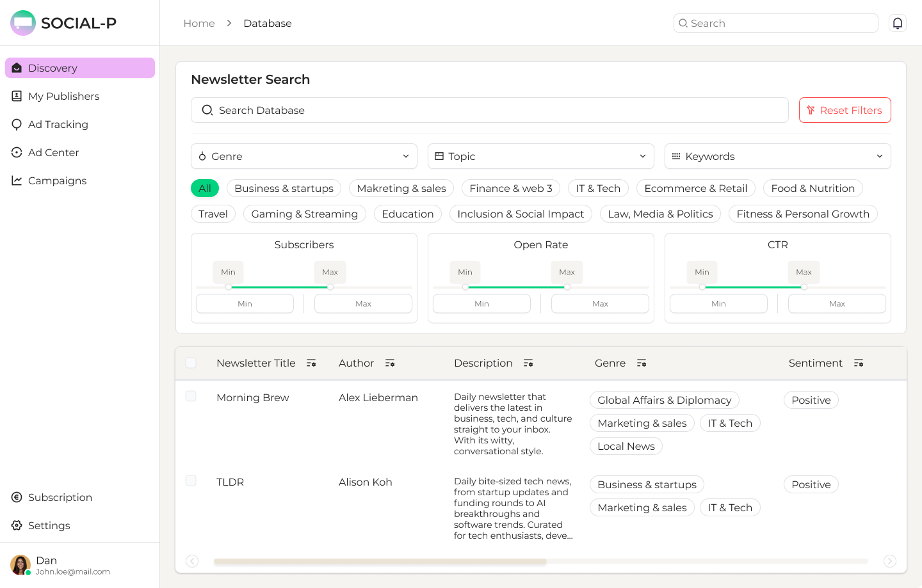Open the Topic dropdown

click(x=541, y=156)
